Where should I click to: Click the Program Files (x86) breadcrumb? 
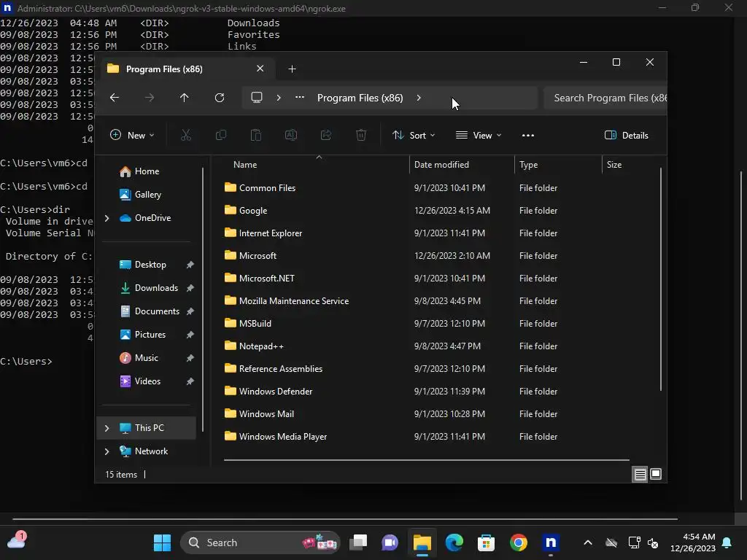(x=360, y=98)
